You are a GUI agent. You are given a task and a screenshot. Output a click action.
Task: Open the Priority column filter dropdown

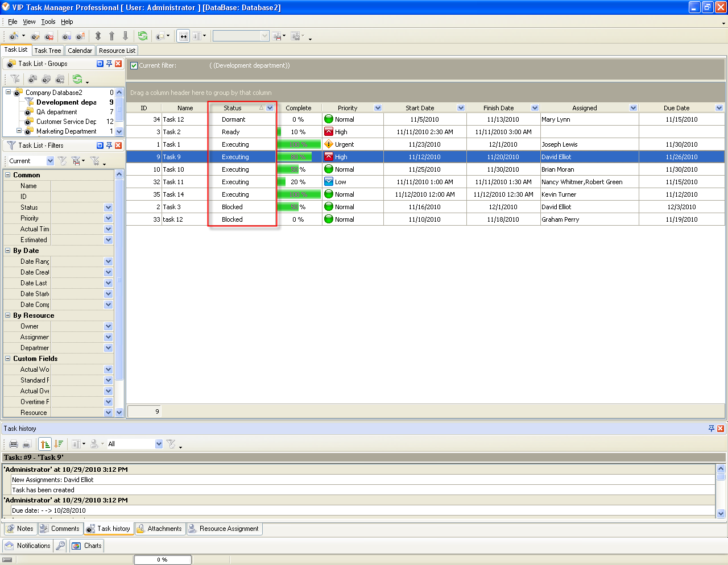378,108
